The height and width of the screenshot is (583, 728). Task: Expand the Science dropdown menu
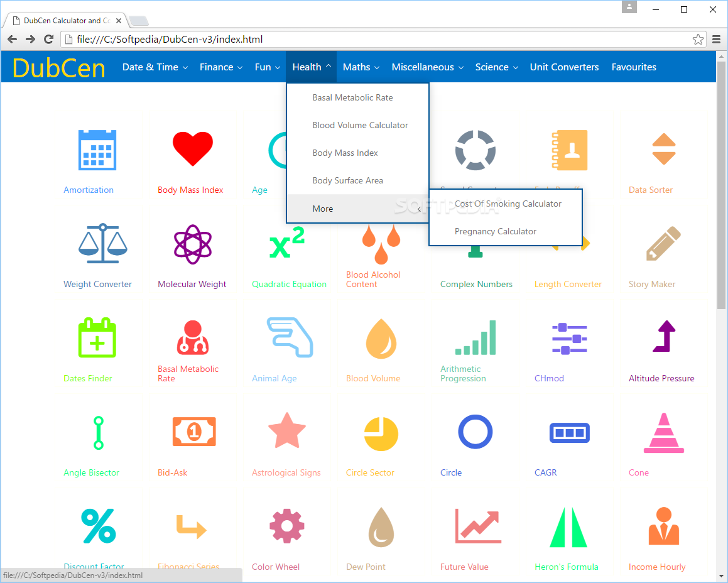pyautogui.click(x=496, y=67)
